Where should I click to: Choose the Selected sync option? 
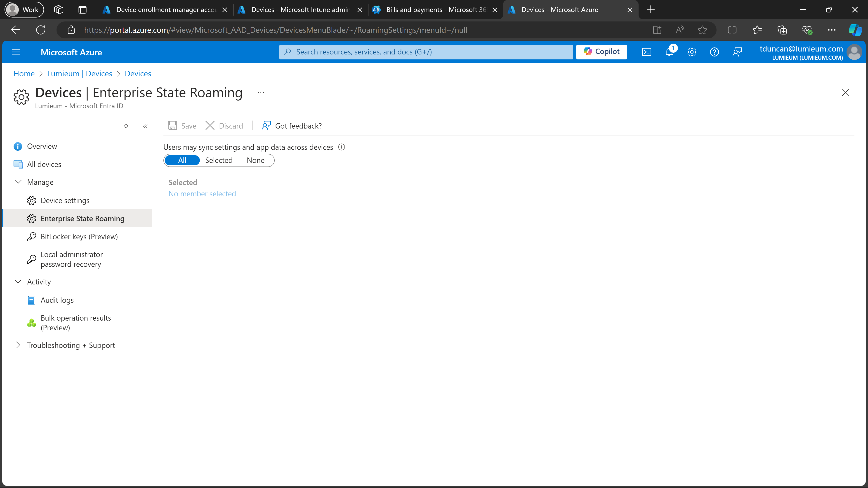point(219,160)
